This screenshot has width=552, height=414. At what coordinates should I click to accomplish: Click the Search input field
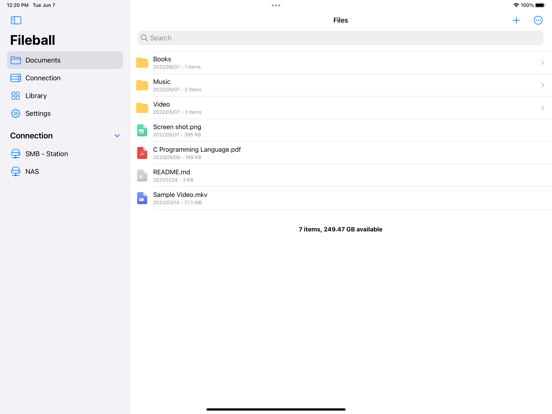pos(340,38)
